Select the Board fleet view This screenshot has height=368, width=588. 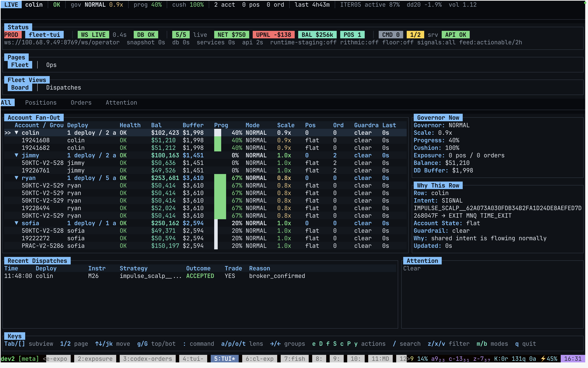pos(20,88)
